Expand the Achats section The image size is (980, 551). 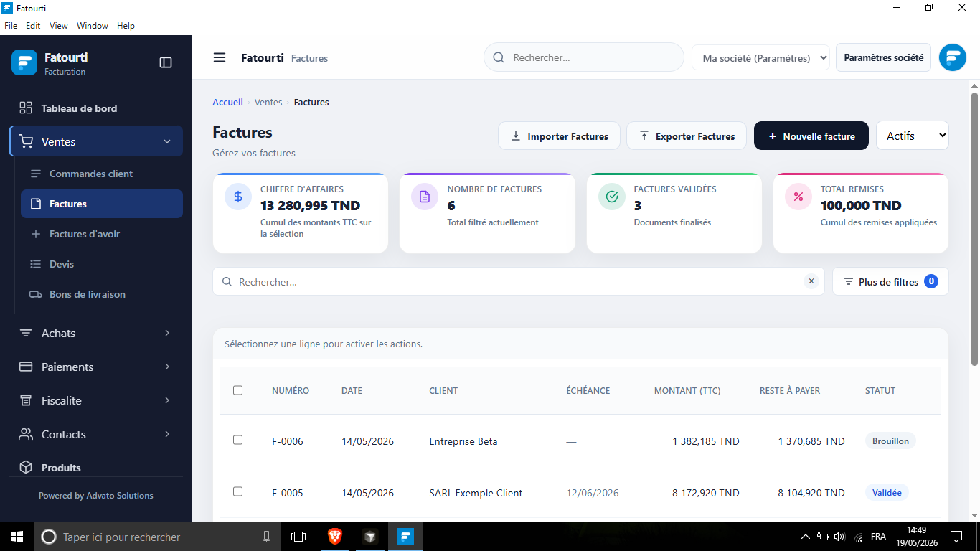(167, 333)
